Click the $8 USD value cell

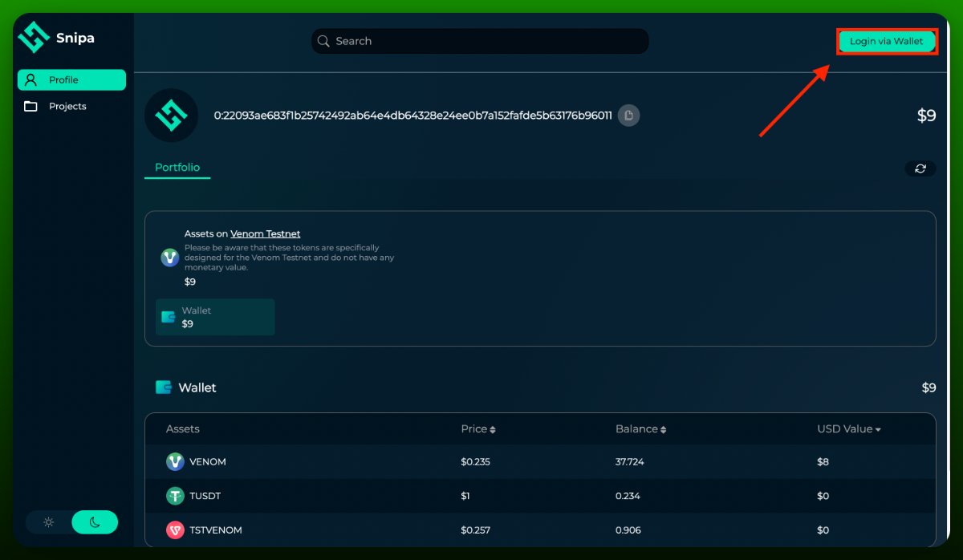(x=823, y=462)
